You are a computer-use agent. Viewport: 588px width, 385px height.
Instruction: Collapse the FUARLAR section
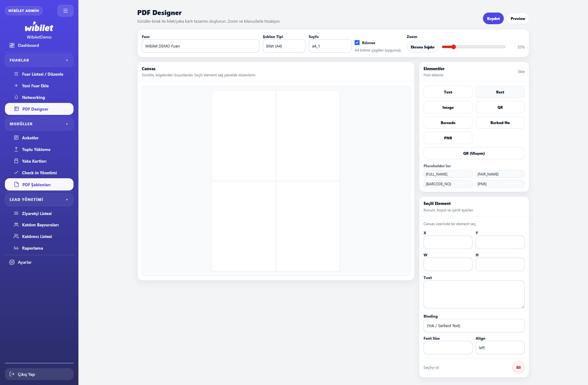click(x=67, y=60)
